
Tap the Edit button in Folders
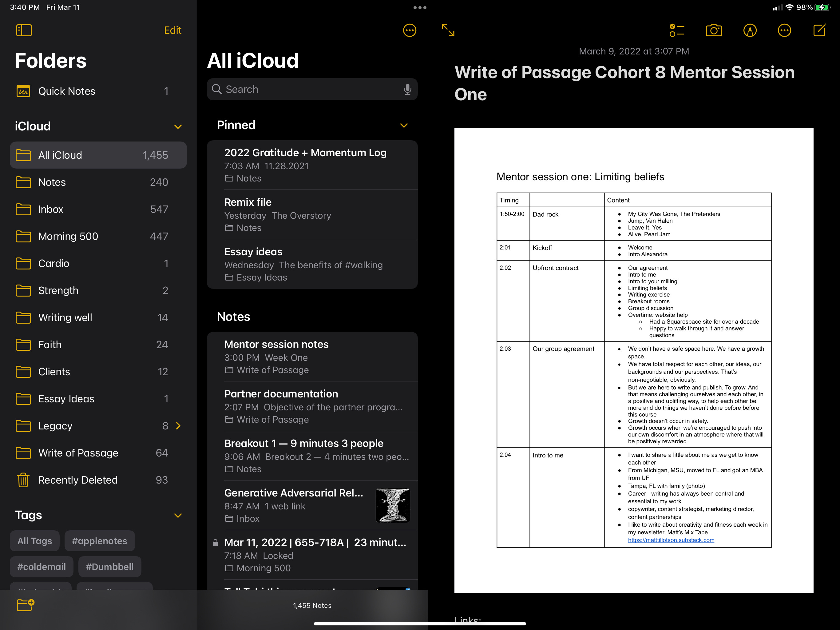pyautogui.click(x=172, y=30)
